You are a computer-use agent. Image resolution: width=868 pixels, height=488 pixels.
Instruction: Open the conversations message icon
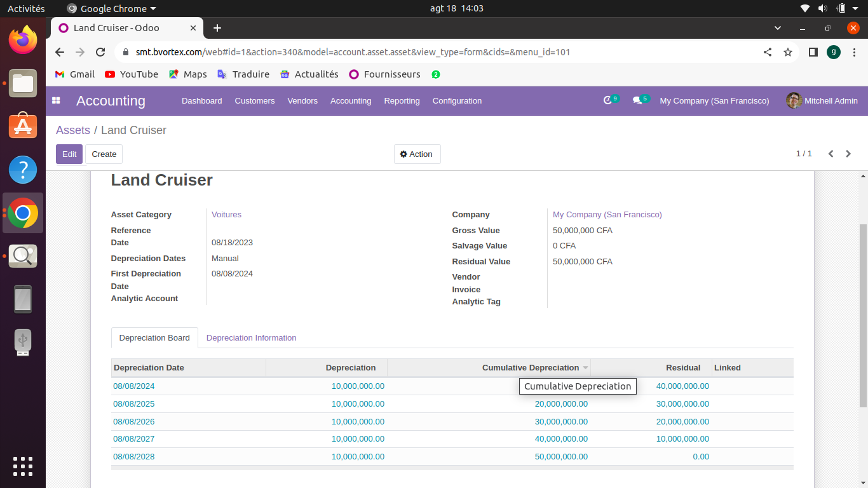pyautogui.click(x=637, y=100)
